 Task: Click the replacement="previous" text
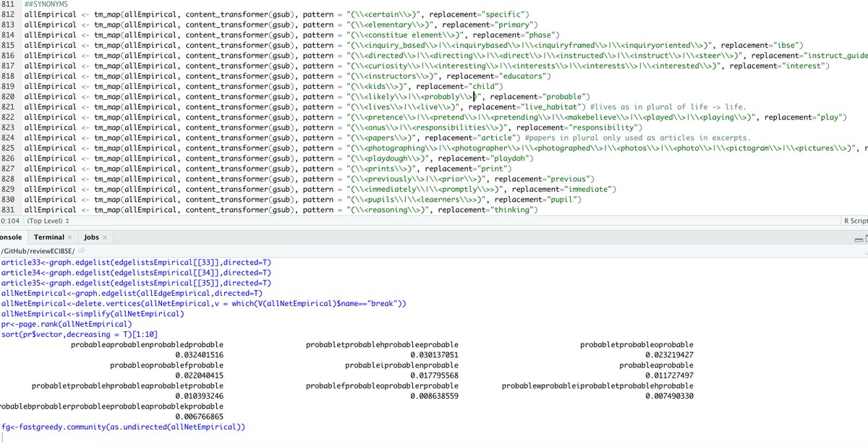(544, 179)
